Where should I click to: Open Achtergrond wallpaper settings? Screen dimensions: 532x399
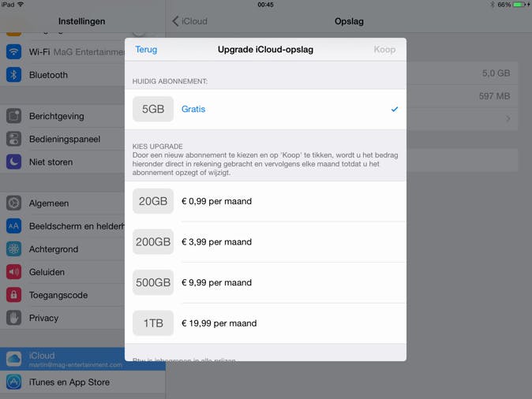[x=54, y=249]
